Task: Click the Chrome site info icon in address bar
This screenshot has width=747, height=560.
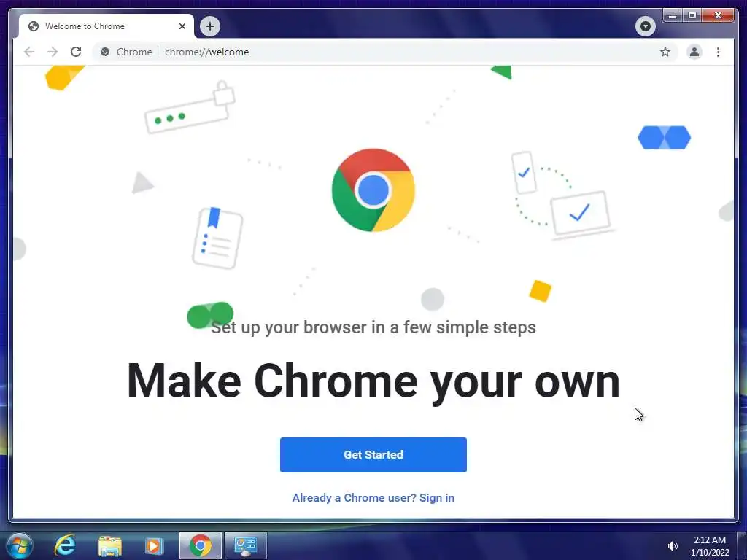Action: 105,52
